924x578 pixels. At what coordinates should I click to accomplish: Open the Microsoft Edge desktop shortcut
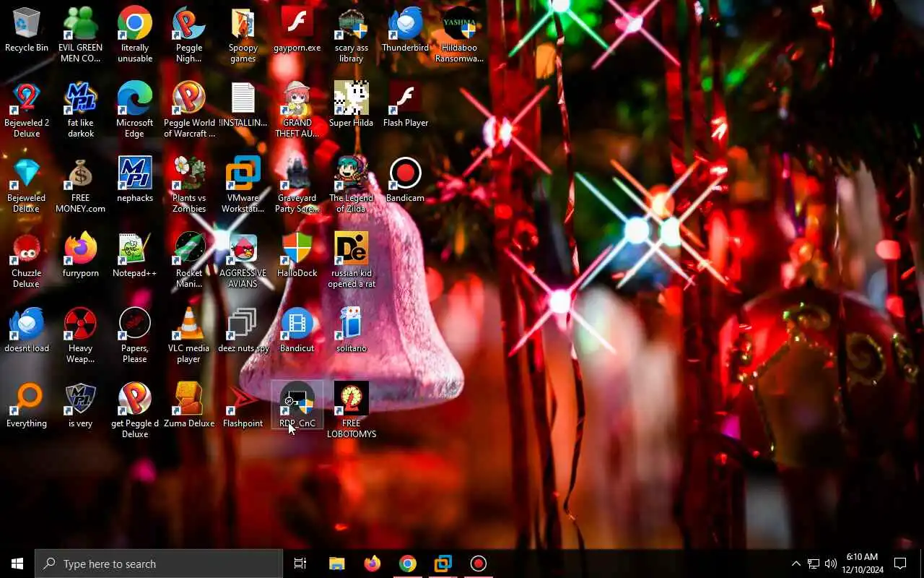135,110
